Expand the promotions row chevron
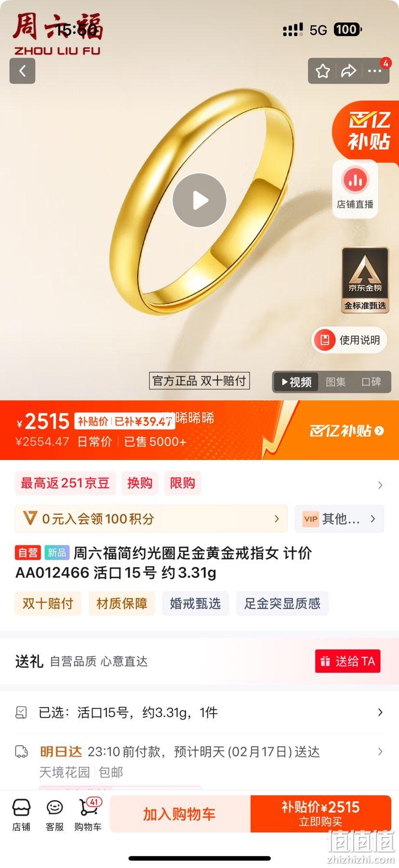Image resolution: width=399 pixels, height=868 pixels. click(x=380, y=485)
